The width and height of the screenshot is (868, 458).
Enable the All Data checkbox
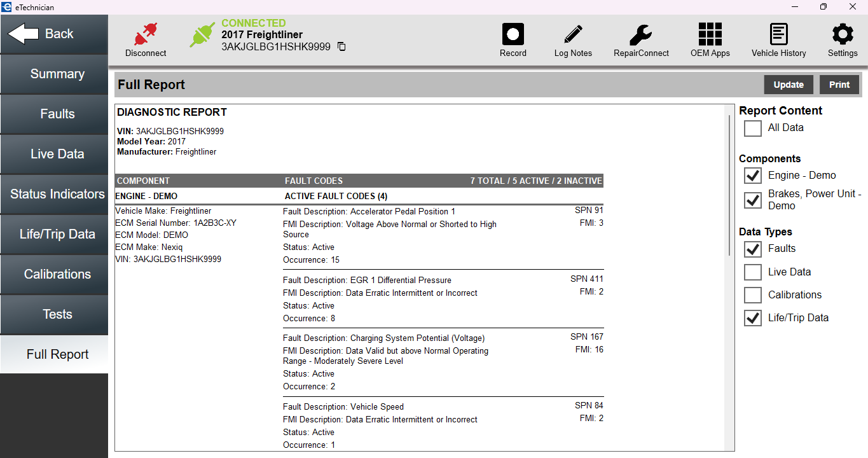pyautogui.click(x=753, y=128)
